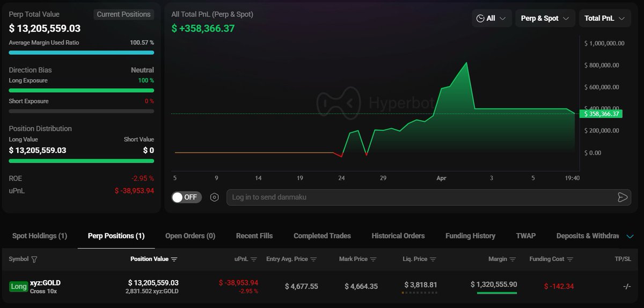
Task: Sort by uPnL column icon
Action: point(254,259)
